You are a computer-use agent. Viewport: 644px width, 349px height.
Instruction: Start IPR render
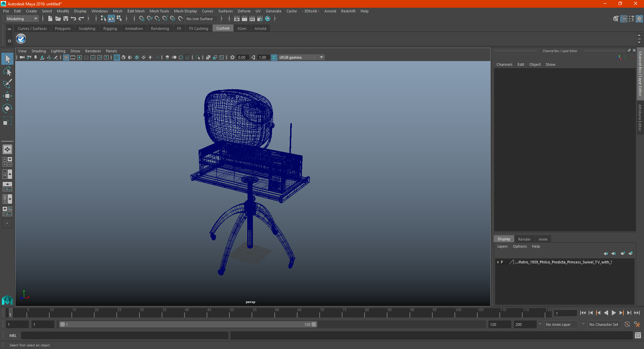[252, 19]
